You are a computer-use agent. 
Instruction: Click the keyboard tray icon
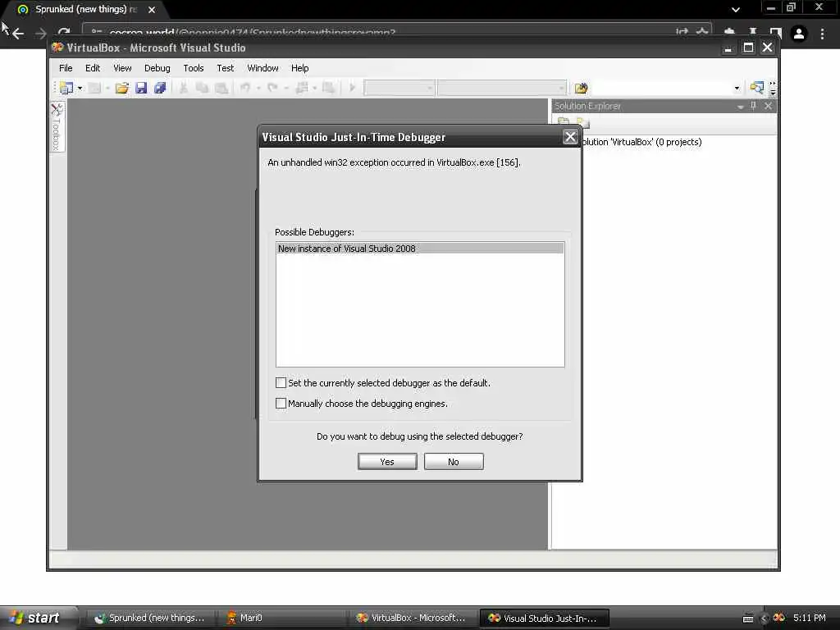coord(748,619)
